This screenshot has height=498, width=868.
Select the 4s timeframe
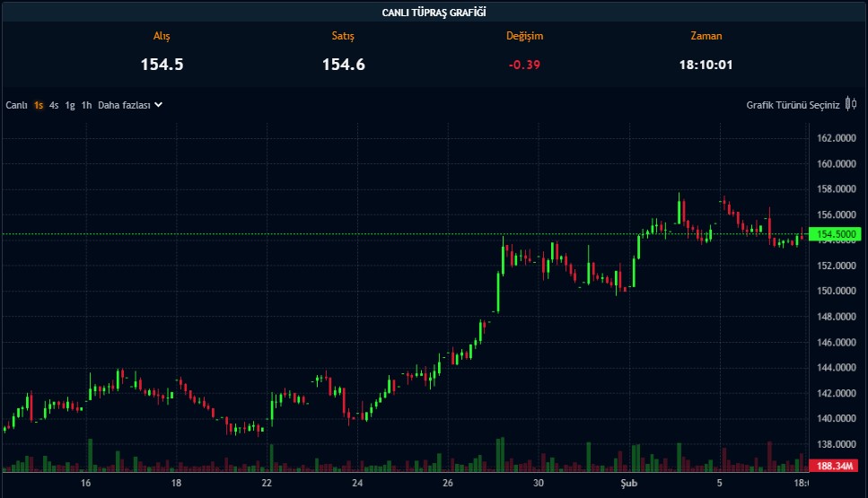[x=54, y=105]
